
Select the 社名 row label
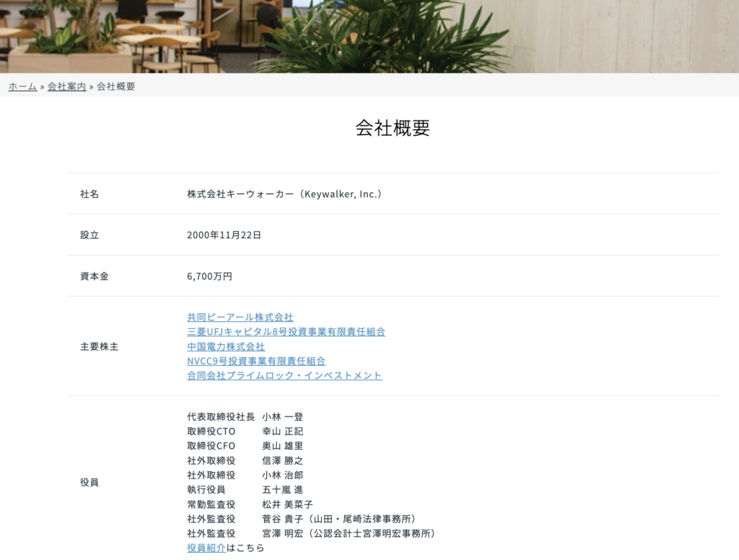89,194
